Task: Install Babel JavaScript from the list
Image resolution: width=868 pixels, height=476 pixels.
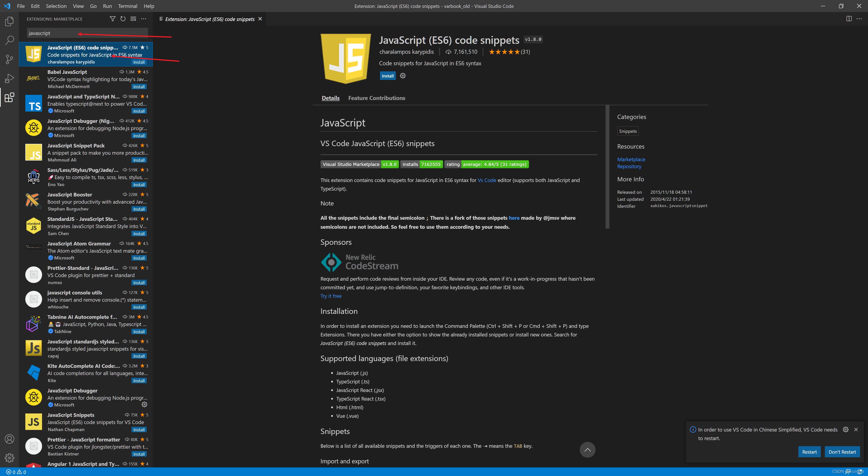Action: coord(139,86)
